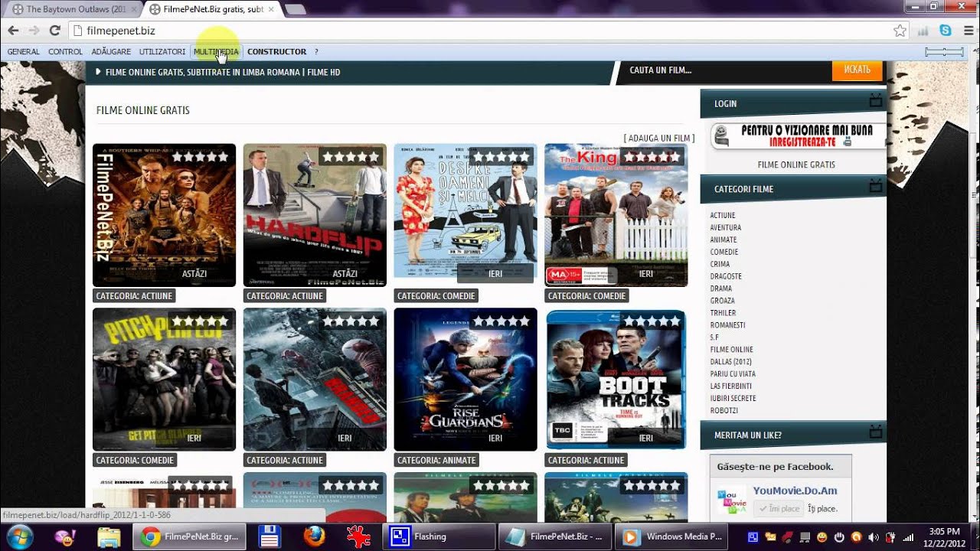
Task: Open the YouMovie.Do.Am Facebook page link
Action: (795, 491)
